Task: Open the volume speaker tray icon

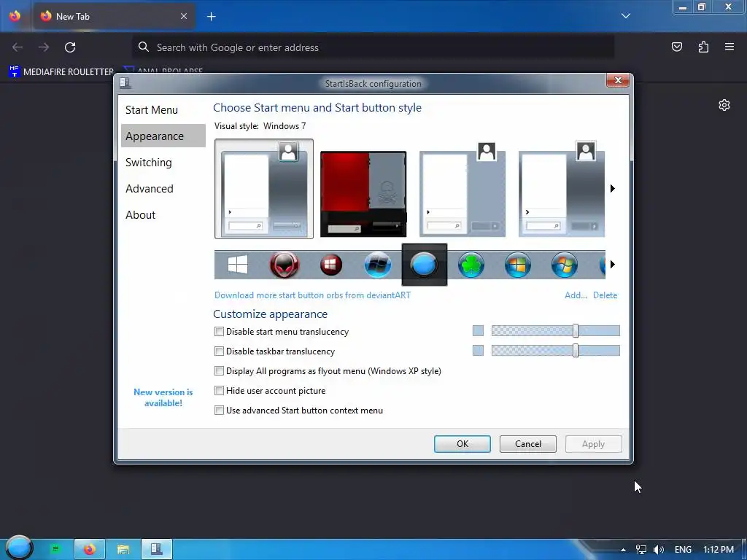Action: (659, 550)
